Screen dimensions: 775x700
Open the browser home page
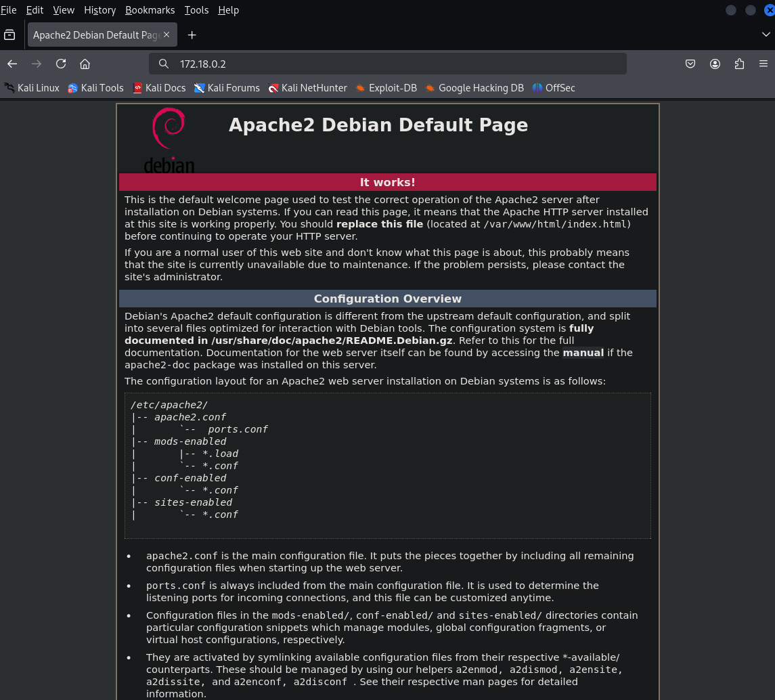[x=85, y=64]
